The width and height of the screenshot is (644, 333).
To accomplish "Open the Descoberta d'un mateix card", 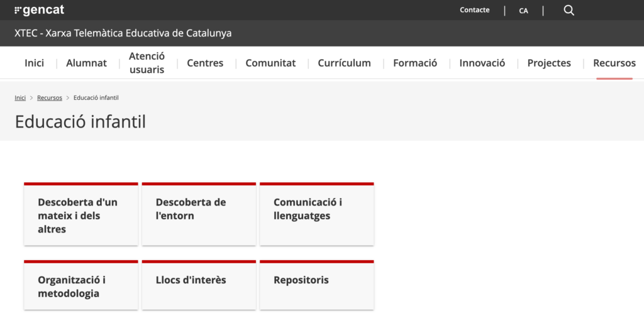I will (80, 215).
